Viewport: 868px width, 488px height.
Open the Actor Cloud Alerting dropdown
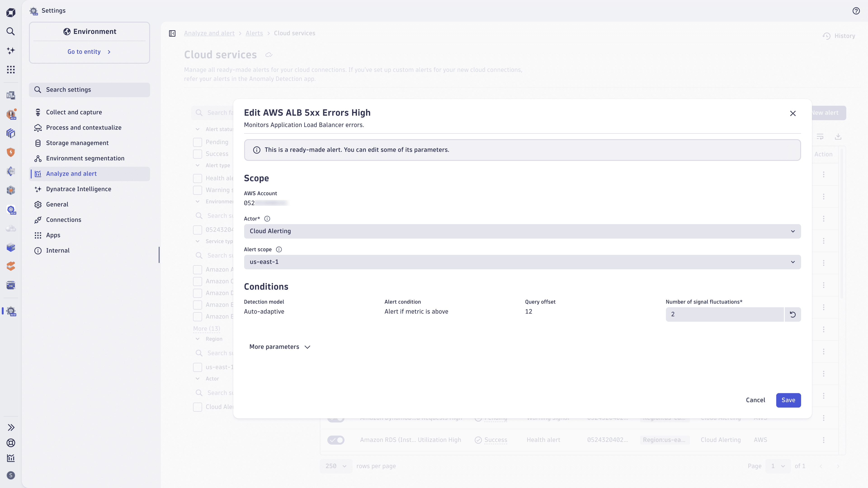pos(522,231)
